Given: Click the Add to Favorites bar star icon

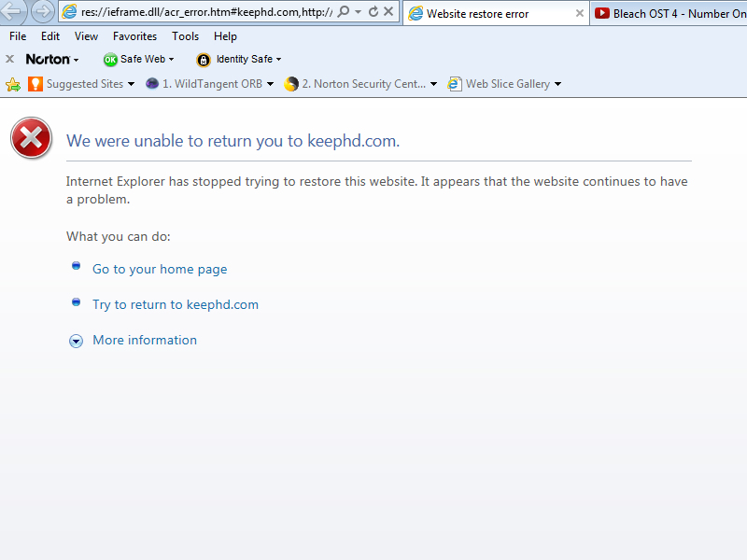Looking at the screenshot, I should point(13,84).
